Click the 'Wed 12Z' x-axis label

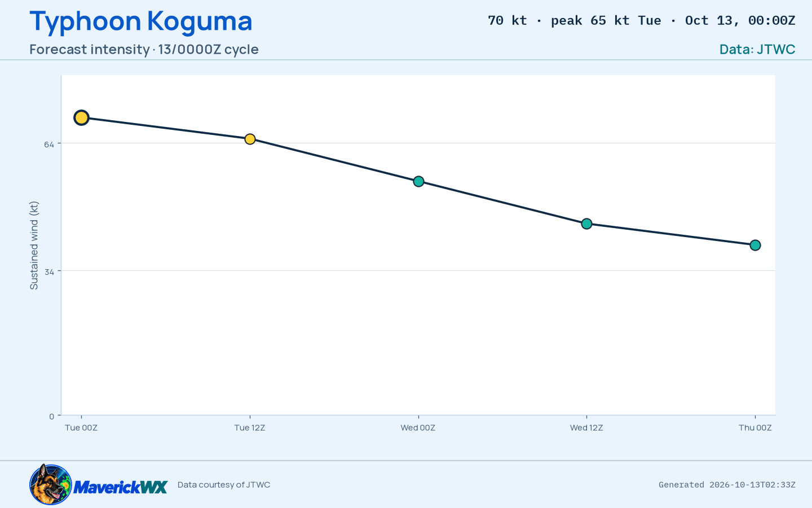[x=586, y=428]
